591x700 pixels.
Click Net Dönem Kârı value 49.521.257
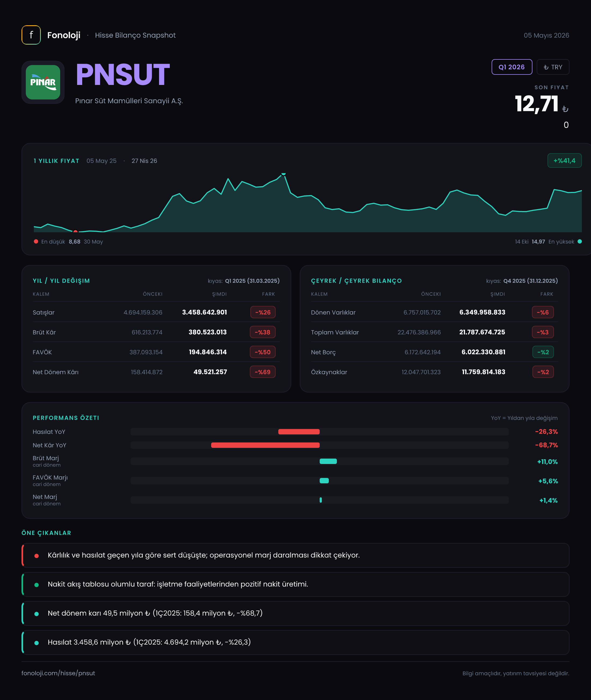[210, 372]
